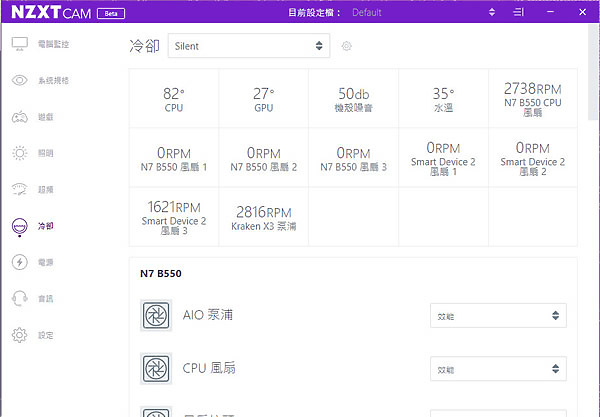Close the NZXT CAM window
The image size is (600, 417).
[x=582, y=12]
